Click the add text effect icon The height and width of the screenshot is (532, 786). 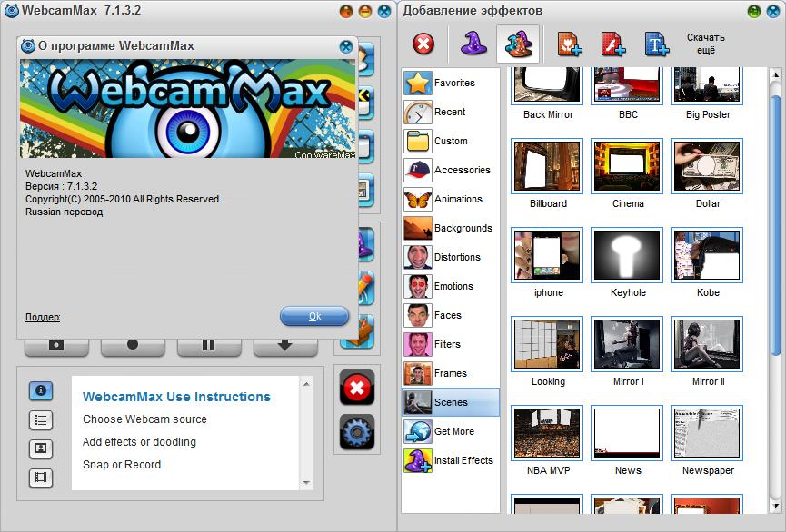pyautogui.click(x=656, y=44)
